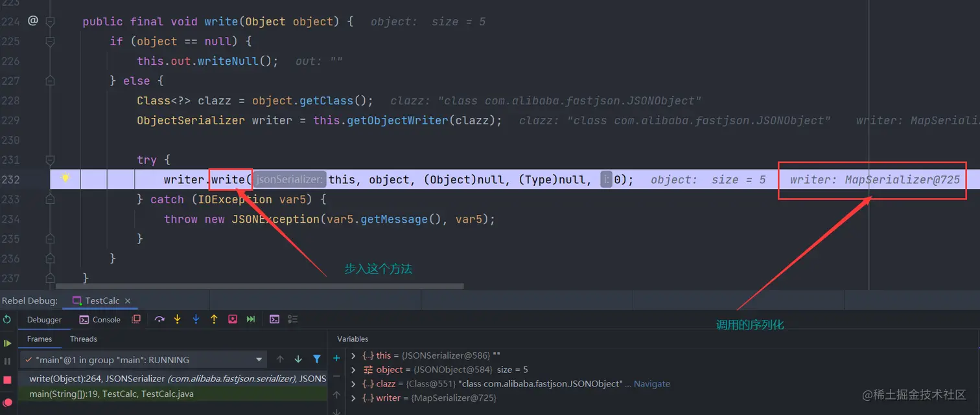The height and width of the screenshot is (415, 980).
Task: Click the @ gutter icon on line 224
Action: click(x=32, y=21)
